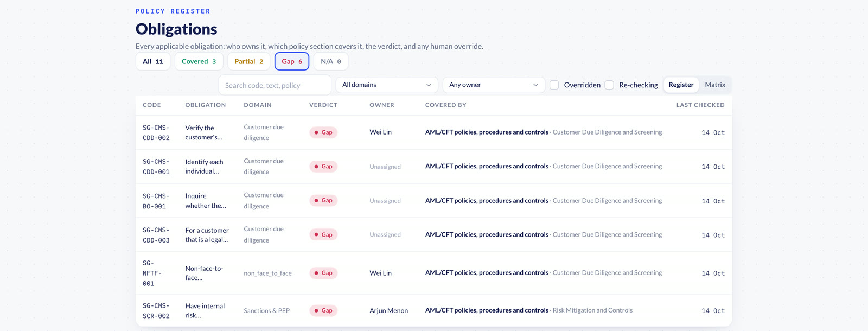Tick the Overridden checkbox
868x331 pixels.
554,85
